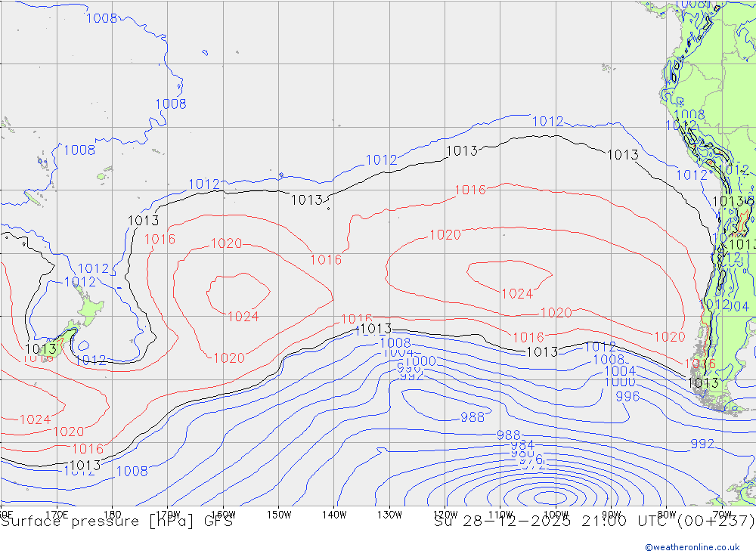Click the 170E longitude label
This screenshot has height=554, width=756.
tap(57, 515)
